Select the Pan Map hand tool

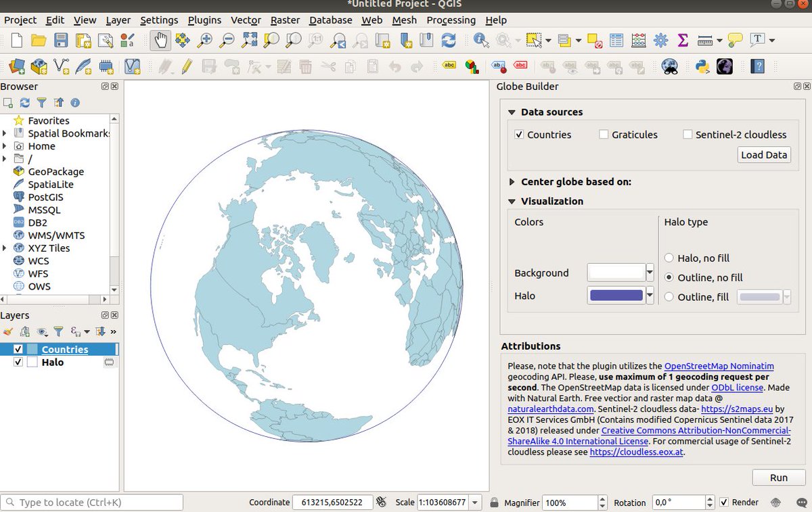coord(160,41)
